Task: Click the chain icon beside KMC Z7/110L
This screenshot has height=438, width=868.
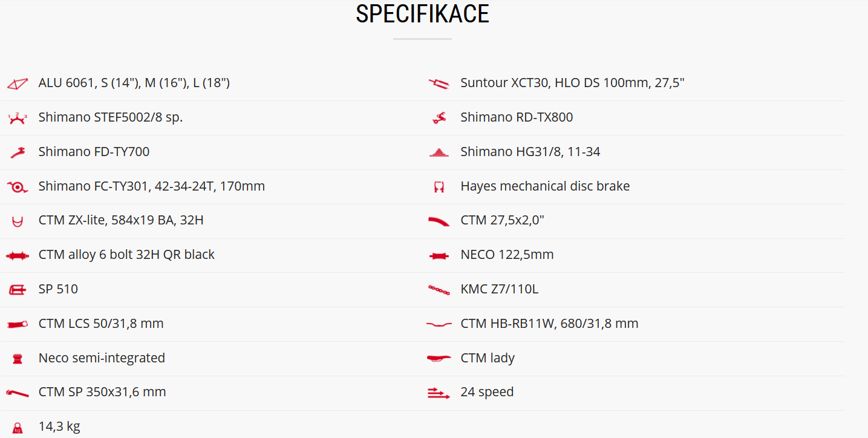Action: click(x=439, y=290)
